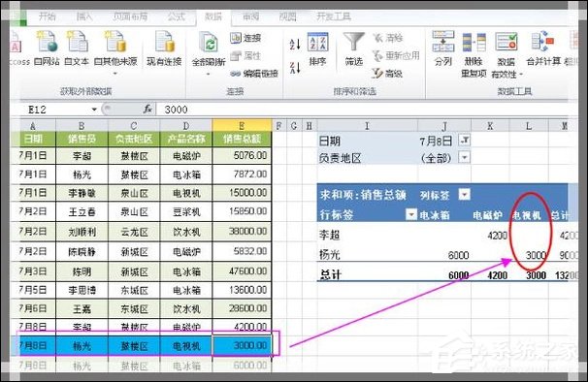Open the 公式 ribbon tab

176,16
